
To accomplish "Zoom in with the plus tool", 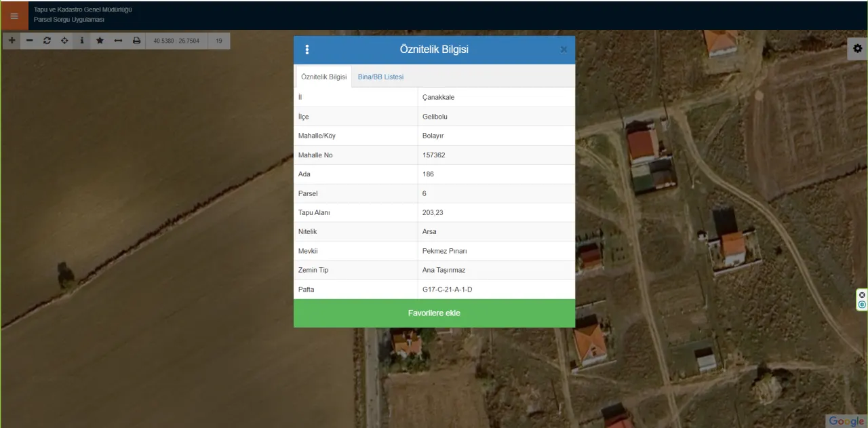I will coord(12,41).
